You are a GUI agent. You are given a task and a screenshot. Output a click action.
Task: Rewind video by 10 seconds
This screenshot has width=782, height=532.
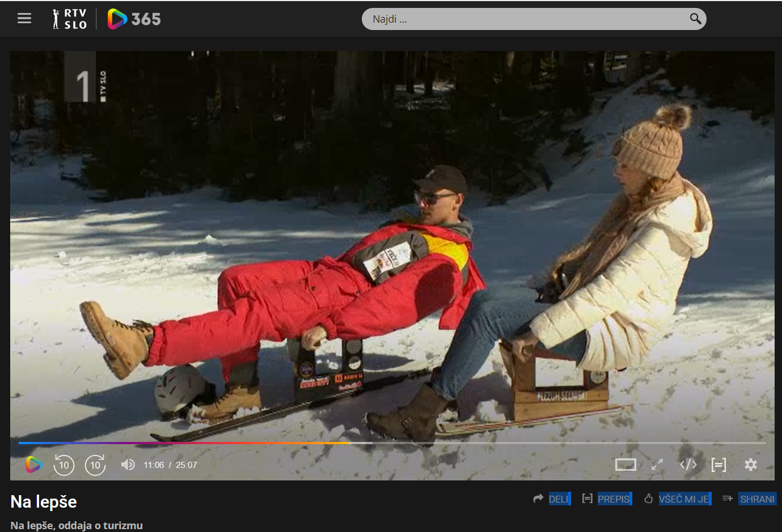pos(64,465)
